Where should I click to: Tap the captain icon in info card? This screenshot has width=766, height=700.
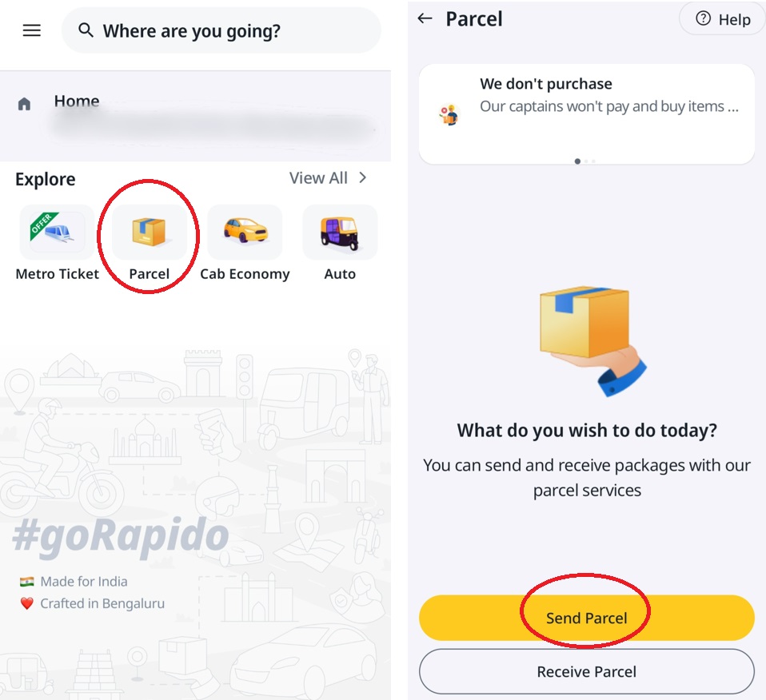(449, 115)
